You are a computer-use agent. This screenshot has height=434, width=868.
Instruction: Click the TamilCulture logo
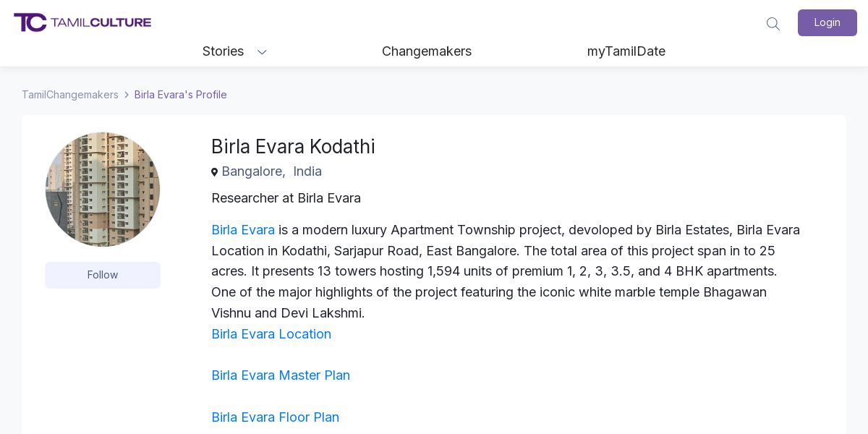pos(82,22)
